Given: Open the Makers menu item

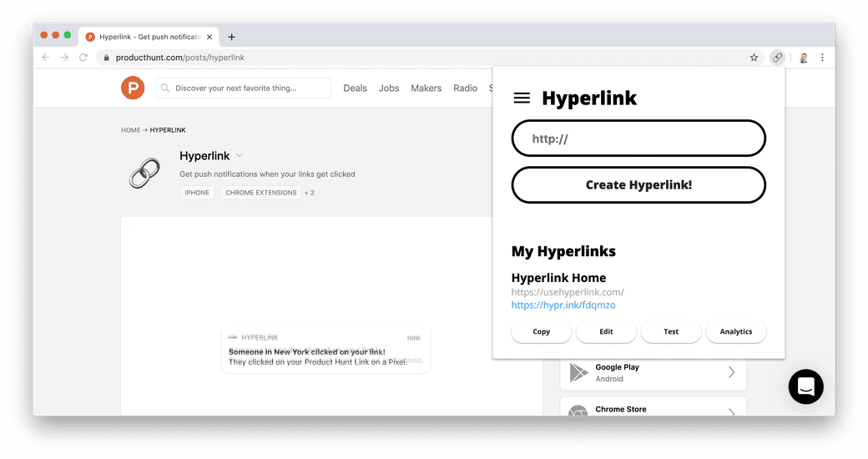Looking at the screenshot, I should point(426,88).
